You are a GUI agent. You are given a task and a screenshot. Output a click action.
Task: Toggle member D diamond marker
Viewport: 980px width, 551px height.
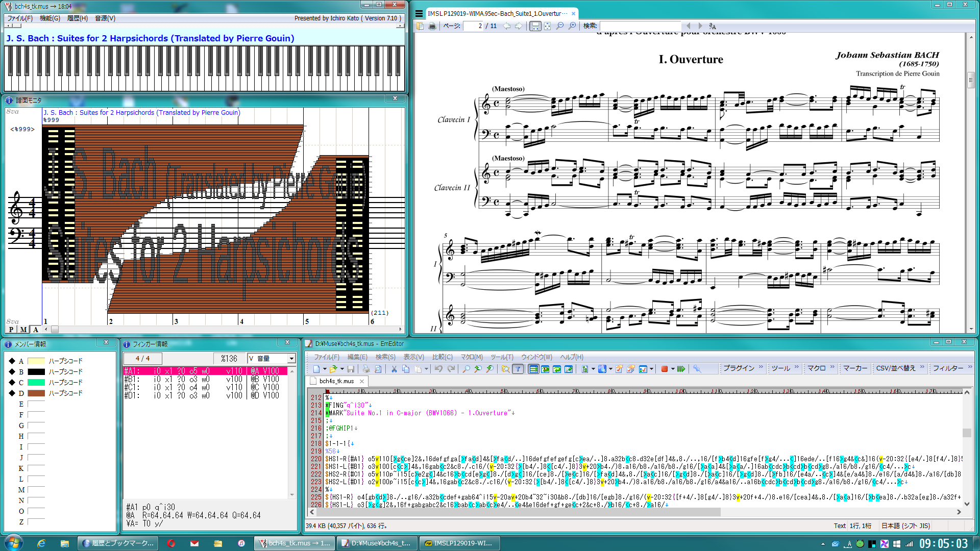12,393
